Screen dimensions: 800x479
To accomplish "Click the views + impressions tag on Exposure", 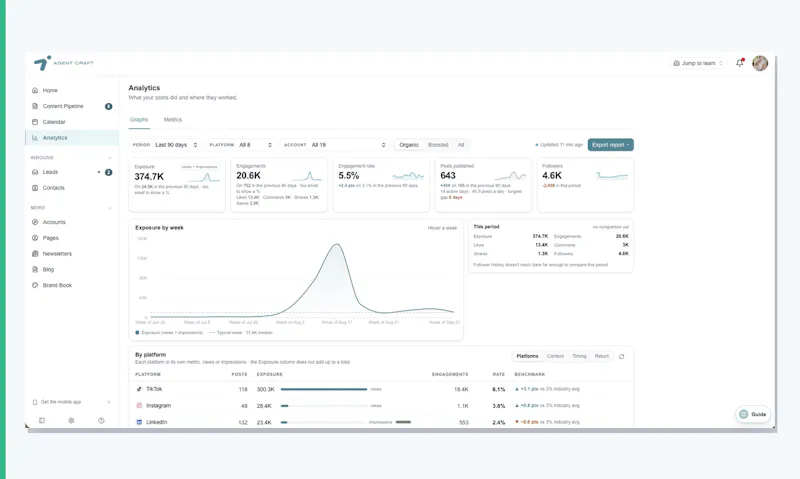I will pos(199,167).
